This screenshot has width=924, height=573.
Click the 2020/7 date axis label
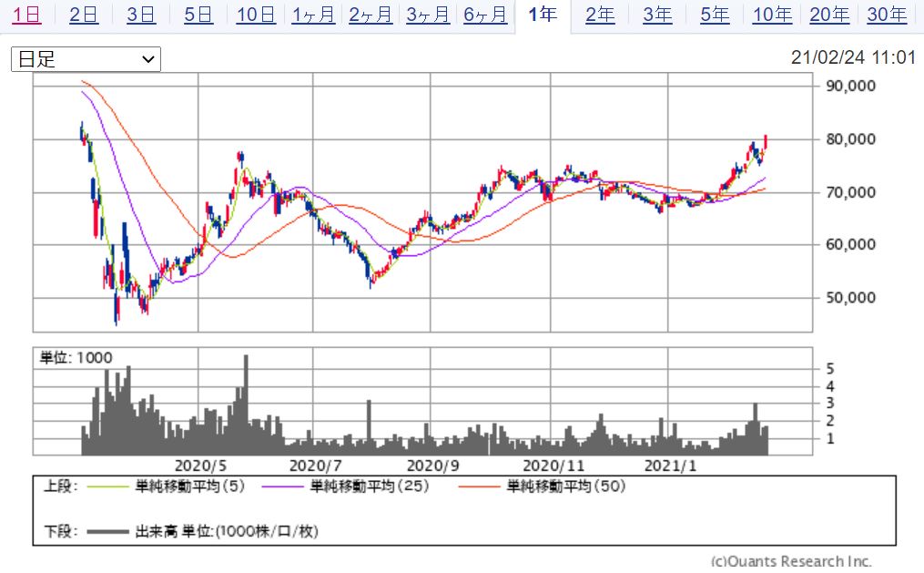click(315, 466)
